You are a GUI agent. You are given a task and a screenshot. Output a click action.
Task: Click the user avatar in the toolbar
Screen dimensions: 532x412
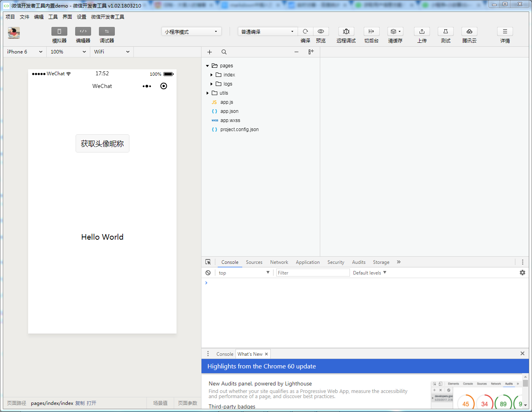(x=14, y=33)
